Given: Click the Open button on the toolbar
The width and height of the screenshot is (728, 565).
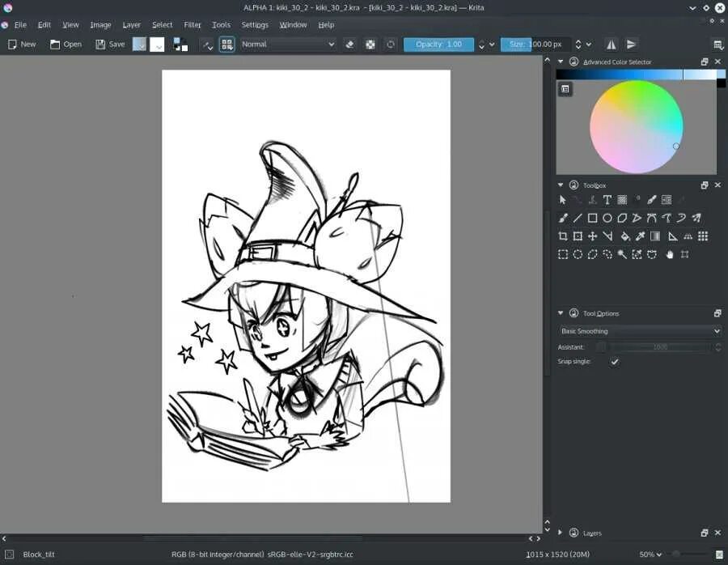Looking at the screenshot, I should (66, 44).
